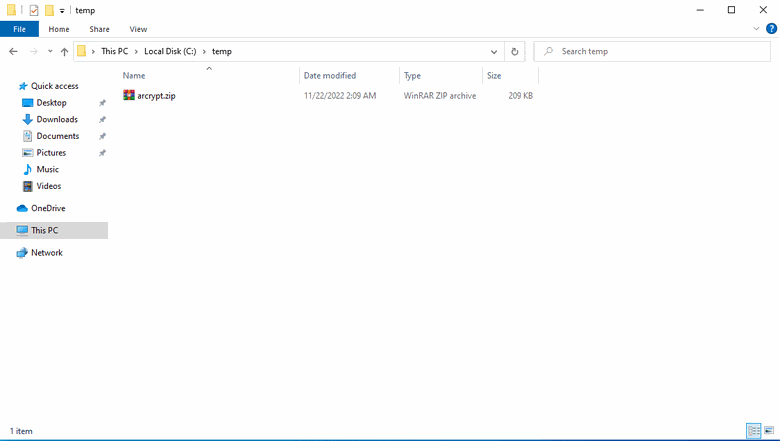Open OneDrive in the navigation pane

(48, 208)
